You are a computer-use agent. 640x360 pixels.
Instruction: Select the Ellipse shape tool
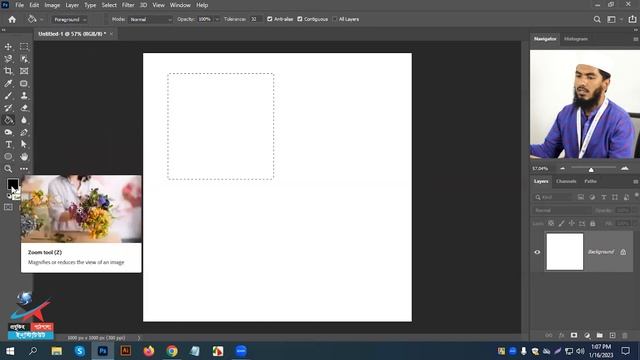click(x=8, y=157)
